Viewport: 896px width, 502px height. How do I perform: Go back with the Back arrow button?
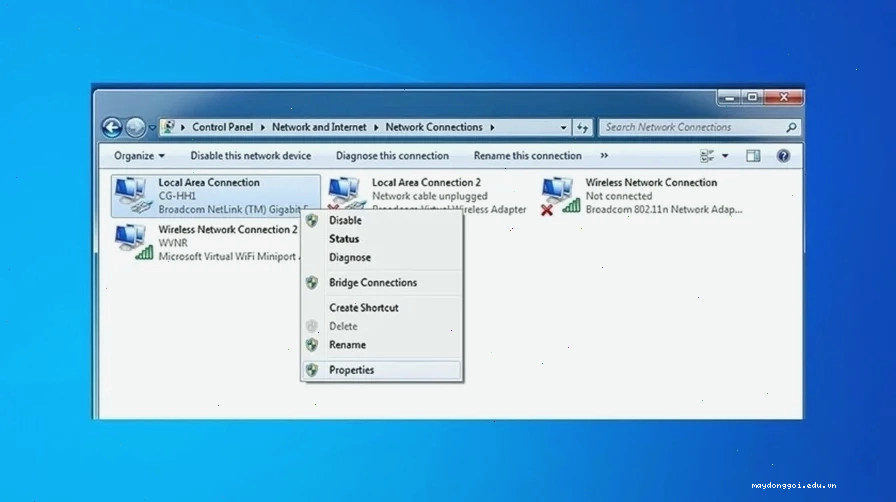(x=112, y=128)
